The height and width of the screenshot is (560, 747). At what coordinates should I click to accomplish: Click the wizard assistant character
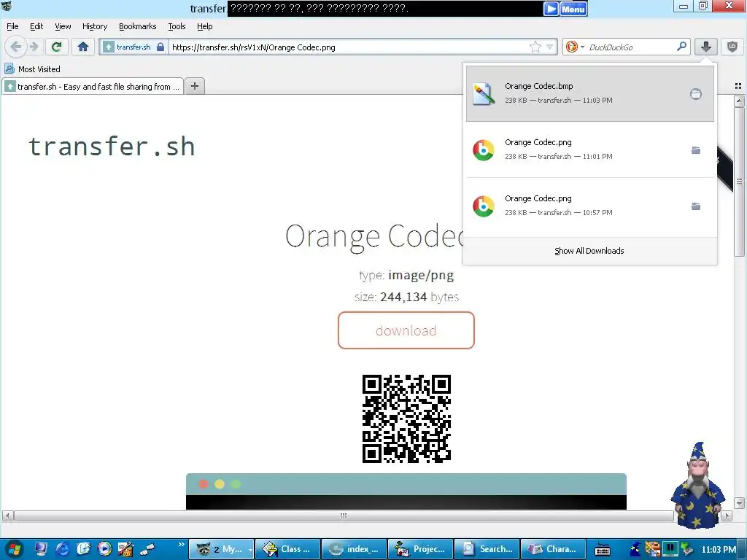pos(698,485)
